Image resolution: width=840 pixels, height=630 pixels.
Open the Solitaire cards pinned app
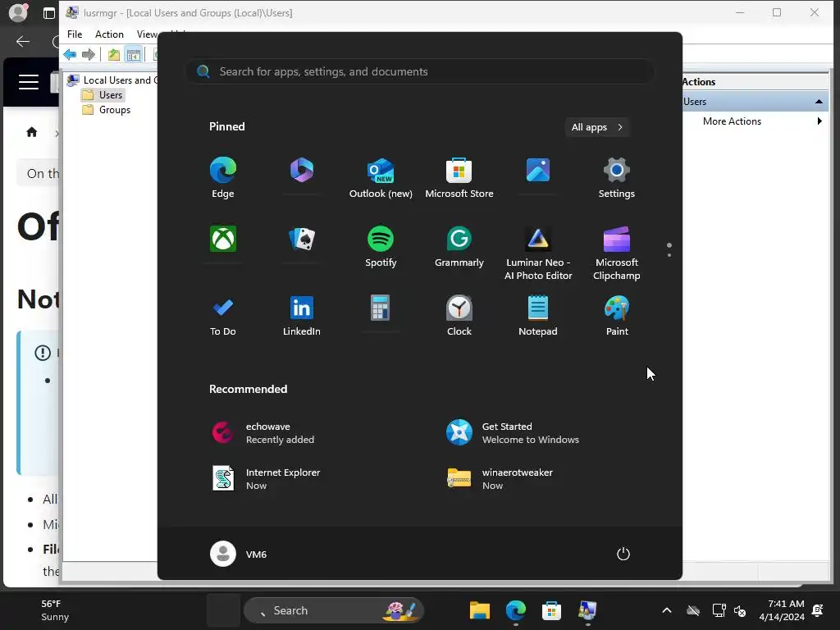(302, 239)
